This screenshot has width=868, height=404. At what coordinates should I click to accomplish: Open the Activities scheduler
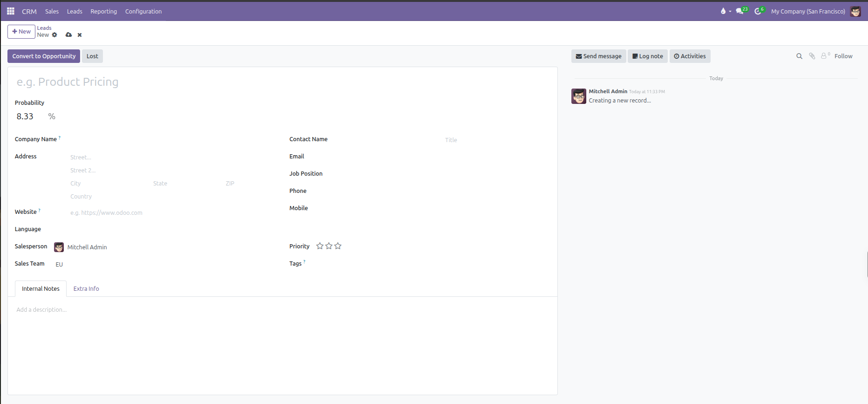pyautogui.click(x=690, y=56)
